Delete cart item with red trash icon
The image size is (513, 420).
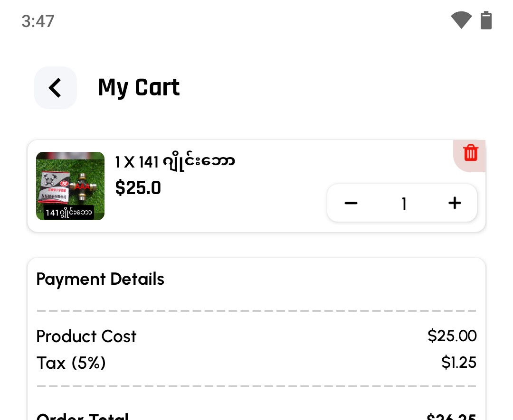(470, 153)
